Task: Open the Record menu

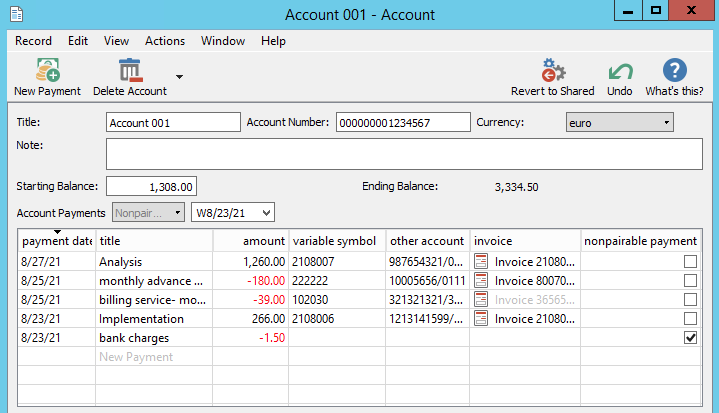Action: (x=33, y=41)
